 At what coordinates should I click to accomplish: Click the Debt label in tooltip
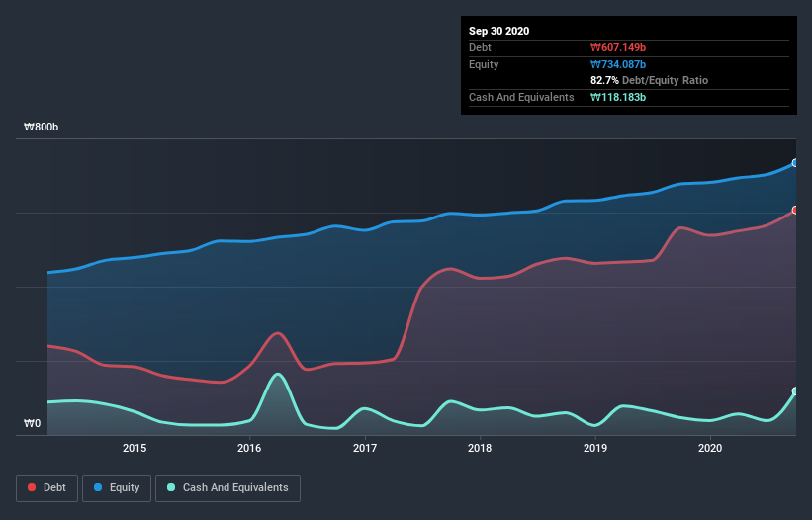(480, 47)
